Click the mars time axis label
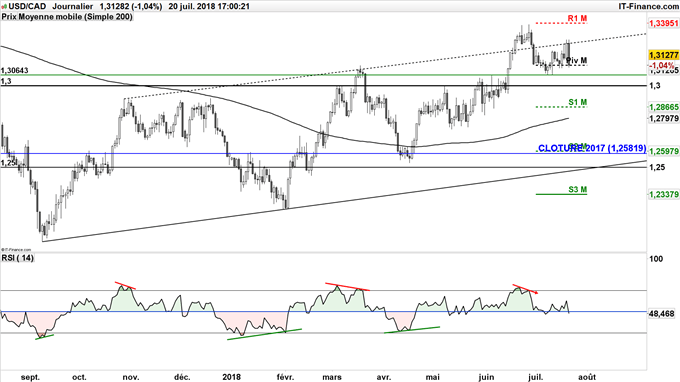This screenshot has width=680, height=382. click(x=332, y=377)
